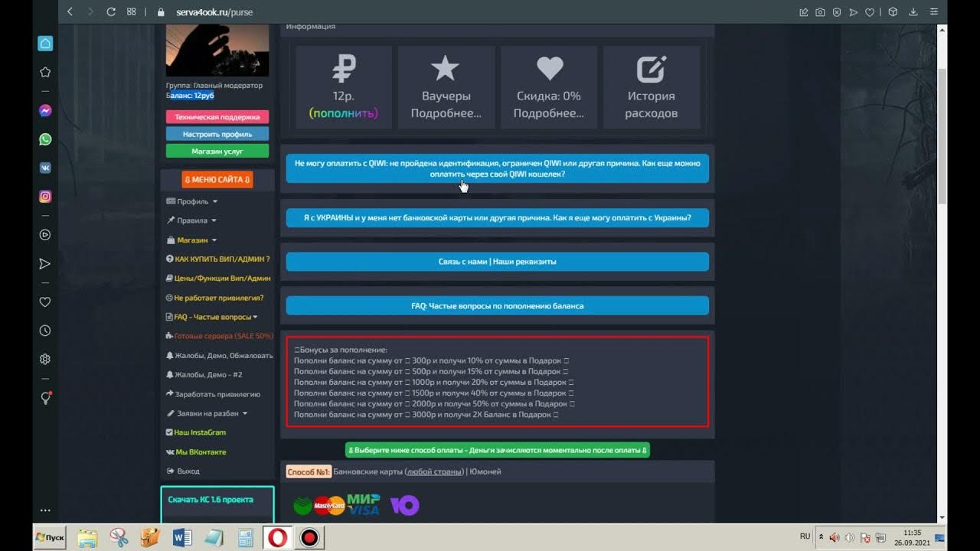Expand the Правила menu dropdown

point(191,220)
